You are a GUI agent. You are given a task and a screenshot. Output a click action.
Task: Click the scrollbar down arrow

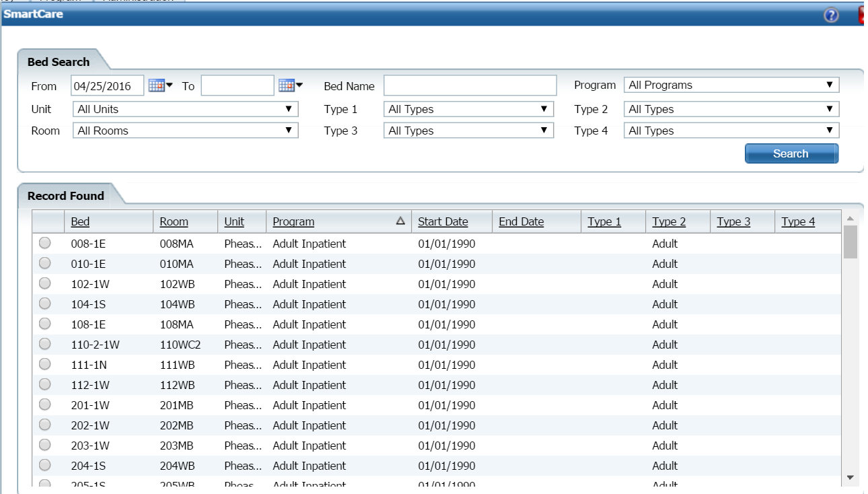pyautogui.click(x=850, y=477)
